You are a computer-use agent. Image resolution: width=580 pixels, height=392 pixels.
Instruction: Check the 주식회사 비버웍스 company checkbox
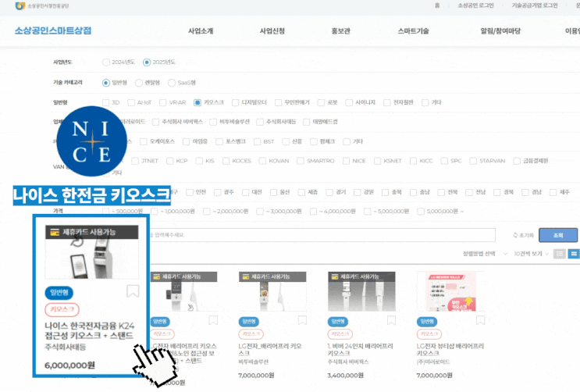pos(155,122)
